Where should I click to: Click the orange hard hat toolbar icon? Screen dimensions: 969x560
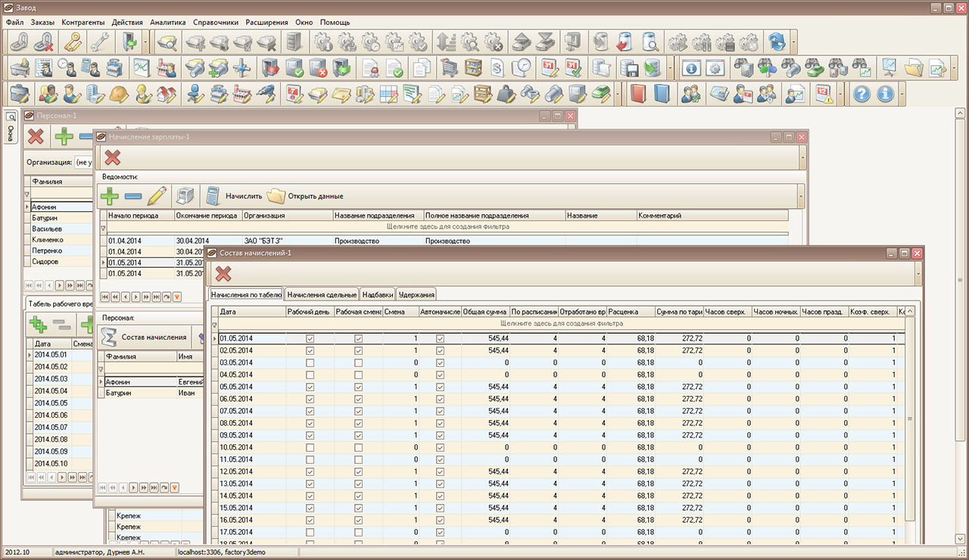119,94
